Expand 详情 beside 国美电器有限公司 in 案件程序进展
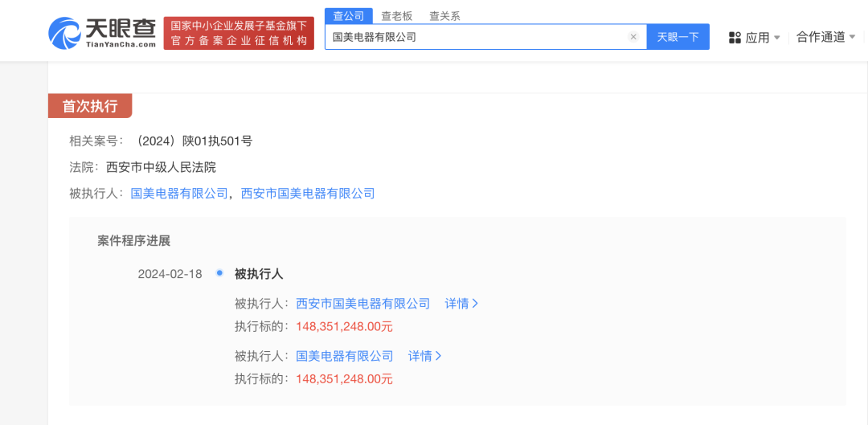 pos(424,356)
